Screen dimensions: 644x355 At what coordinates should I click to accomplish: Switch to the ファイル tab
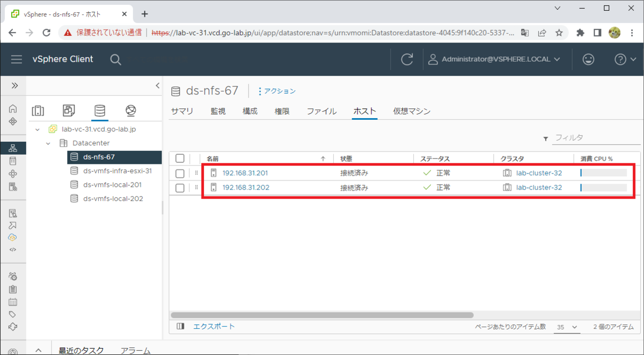321,111
